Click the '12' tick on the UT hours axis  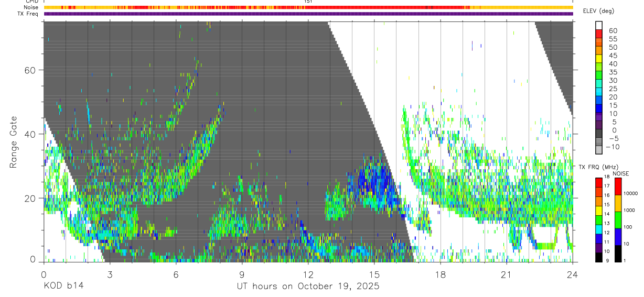pos(308,274)
